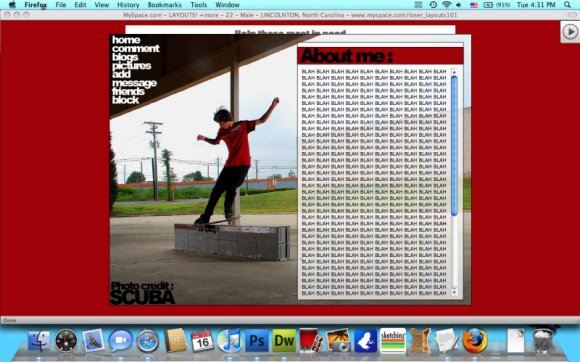Open the File menu
580x362 pixels.
pyautogui.click(x=61, y=5)
